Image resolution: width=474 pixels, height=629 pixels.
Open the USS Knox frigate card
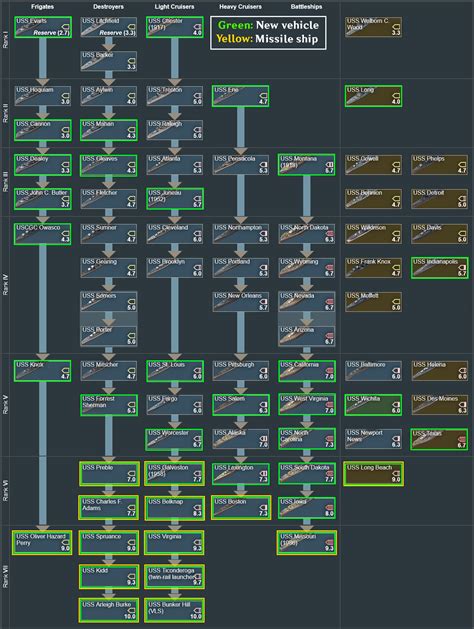click(43, 371)
